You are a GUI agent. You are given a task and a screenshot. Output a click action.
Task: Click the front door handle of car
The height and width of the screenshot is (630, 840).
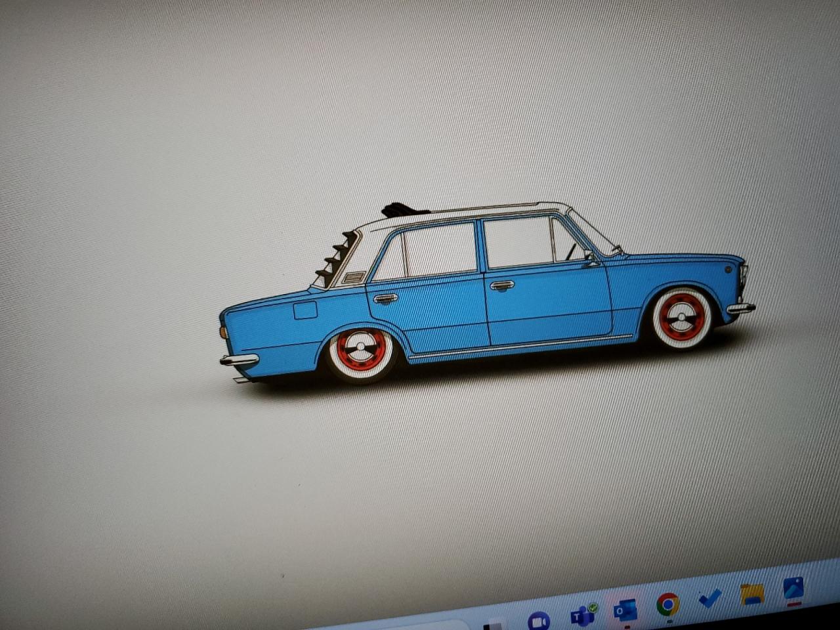click(501, 285)
